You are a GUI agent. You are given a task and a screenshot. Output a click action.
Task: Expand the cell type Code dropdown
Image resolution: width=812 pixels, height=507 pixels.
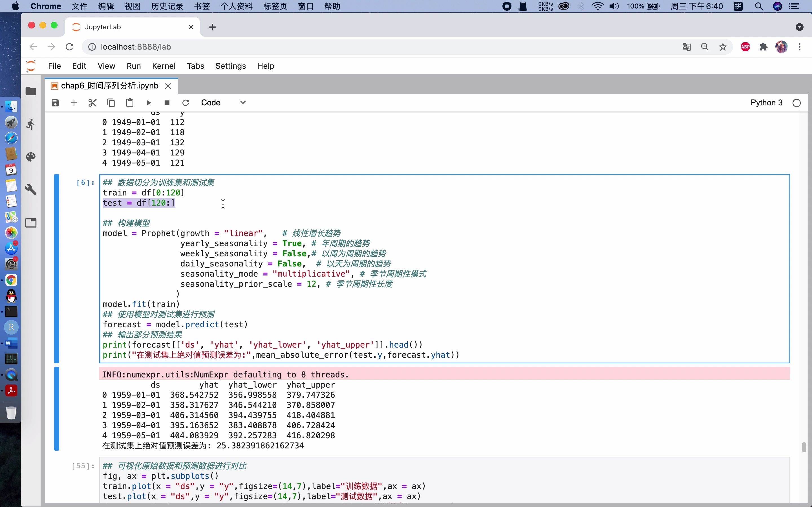223,103
